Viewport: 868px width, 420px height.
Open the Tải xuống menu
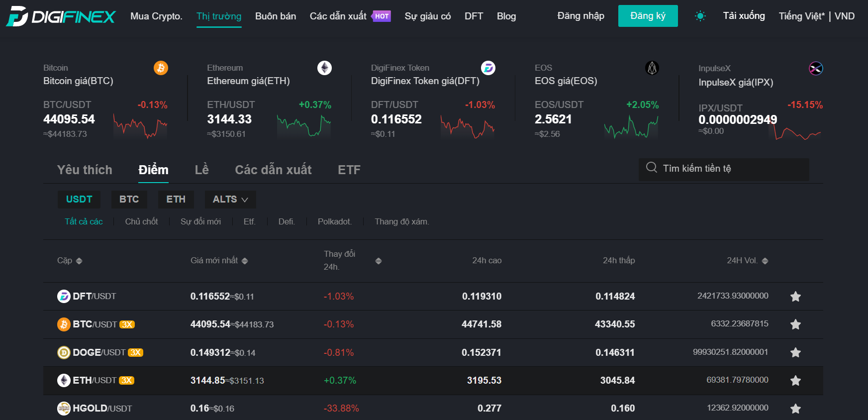744,16
